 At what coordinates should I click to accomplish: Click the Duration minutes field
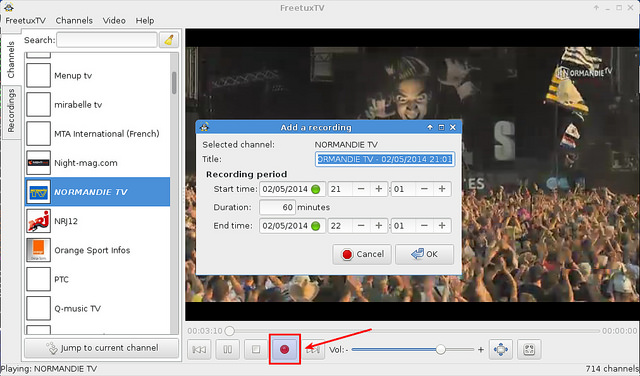tap(277, 207)
